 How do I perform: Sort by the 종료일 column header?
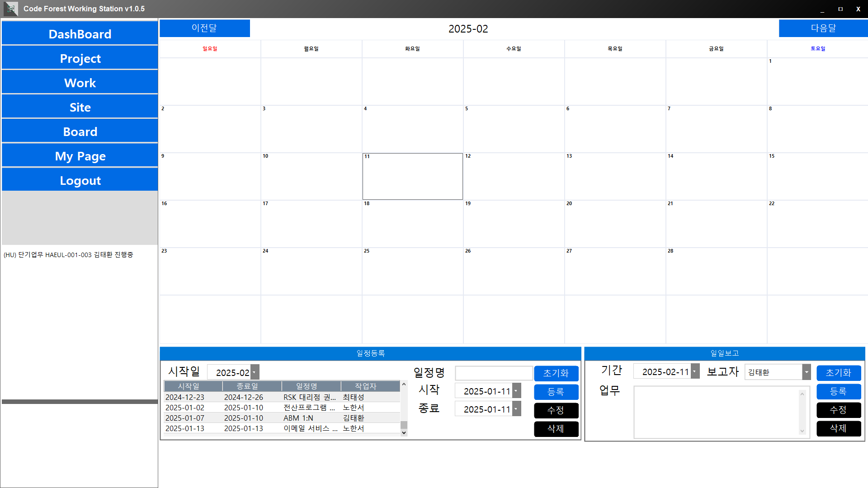[x=252, y=386]
